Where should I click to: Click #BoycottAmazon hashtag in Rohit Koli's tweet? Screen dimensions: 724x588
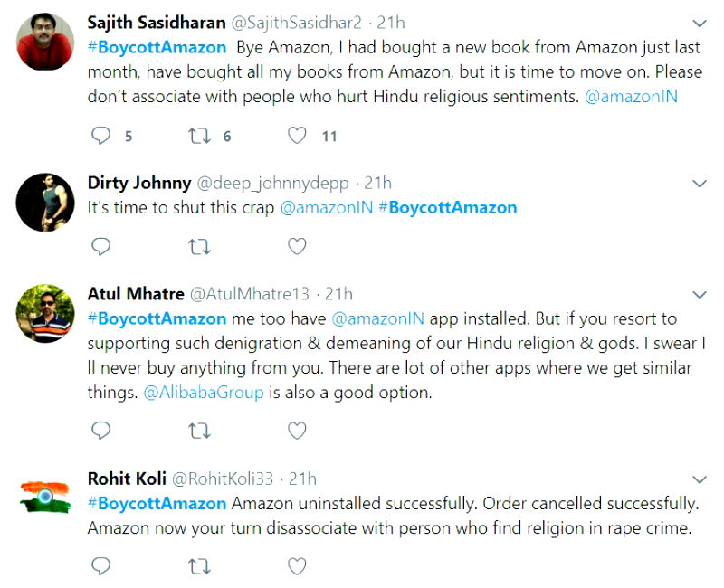(157, 503)
